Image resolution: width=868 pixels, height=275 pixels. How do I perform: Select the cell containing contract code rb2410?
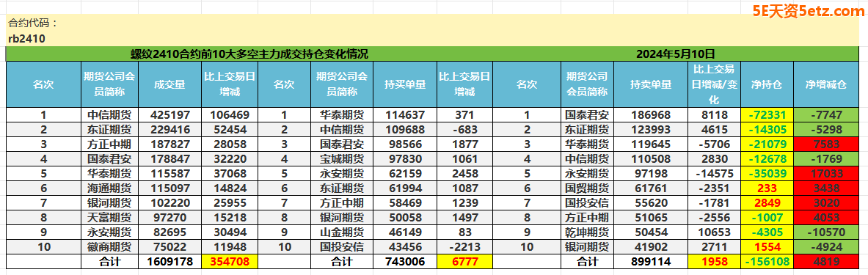[26, 39]
